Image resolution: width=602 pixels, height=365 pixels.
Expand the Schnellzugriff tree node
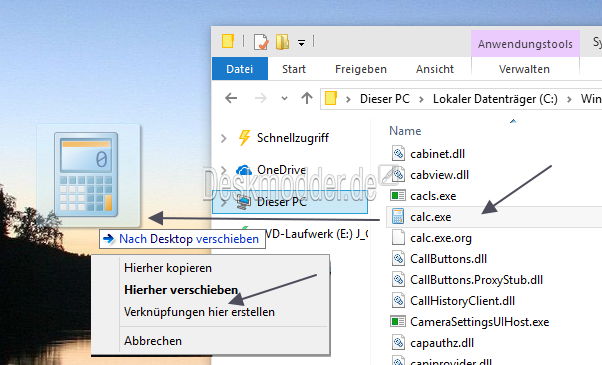(x=224, y=138)
